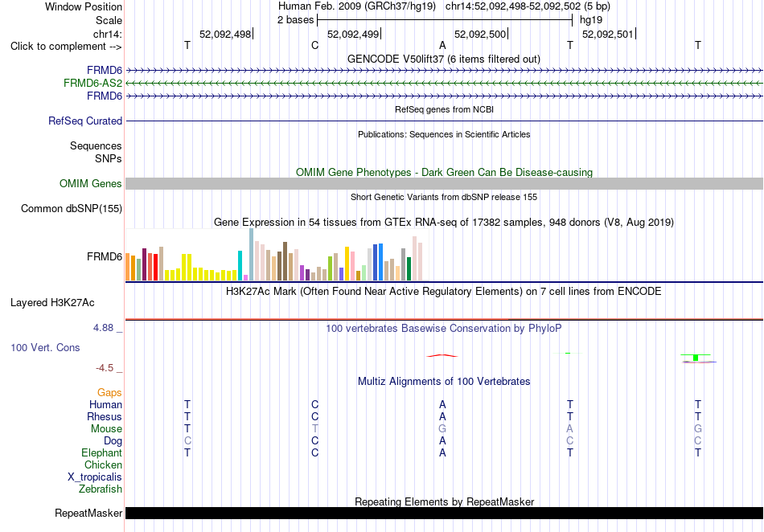Open the 100 Vert. Cons track label
This screenshot has width=764, height=532.
point(45,347)
